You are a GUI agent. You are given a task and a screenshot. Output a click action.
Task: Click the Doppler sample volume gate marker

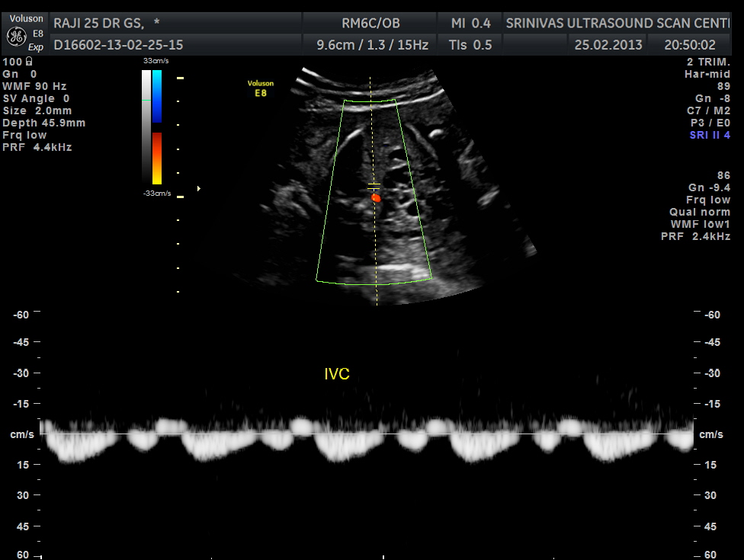[374, 186]
